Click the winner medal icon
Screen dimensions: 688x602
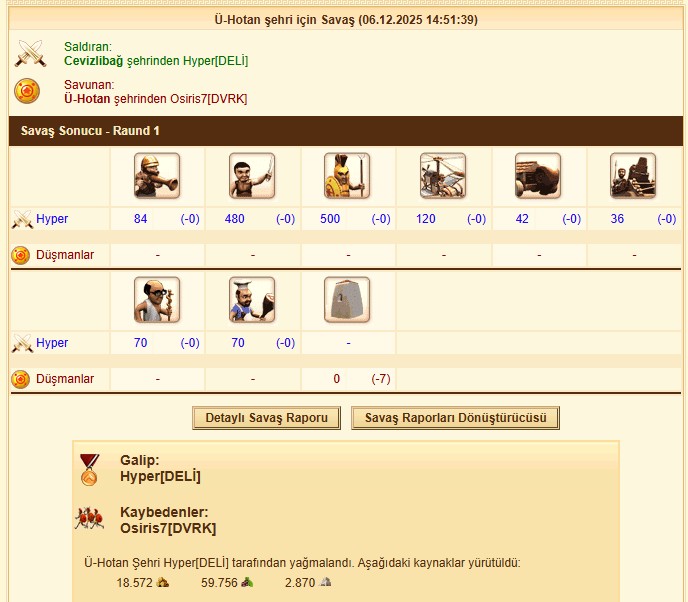(x=90, y=469)
